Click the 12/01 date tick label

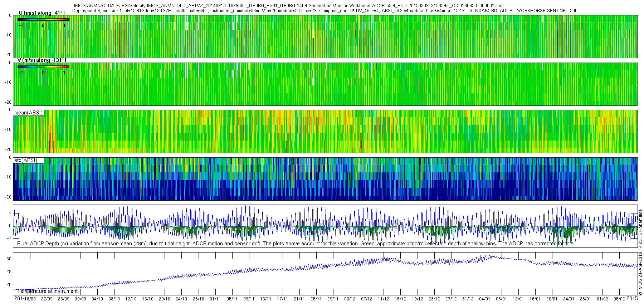(518, 299)
